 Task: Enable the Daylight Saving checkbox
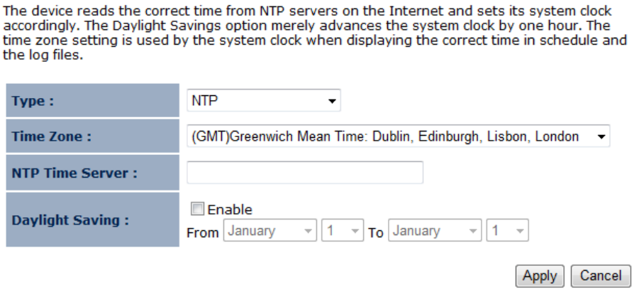point(198,210)
